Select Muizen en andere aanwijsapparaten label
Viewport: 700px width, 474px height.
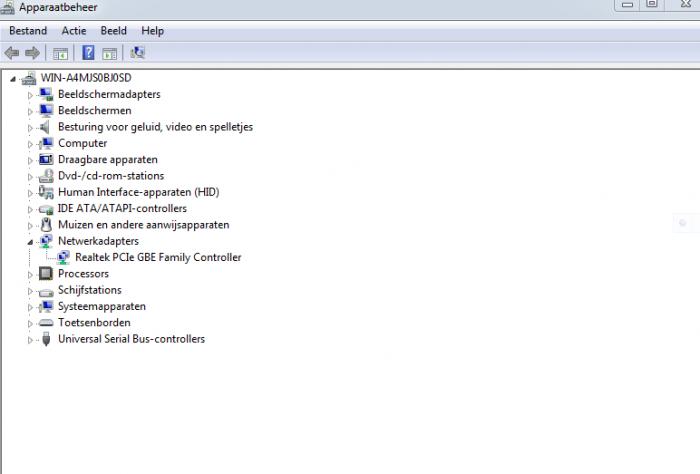pyautogui.click(x=144, y=225)
